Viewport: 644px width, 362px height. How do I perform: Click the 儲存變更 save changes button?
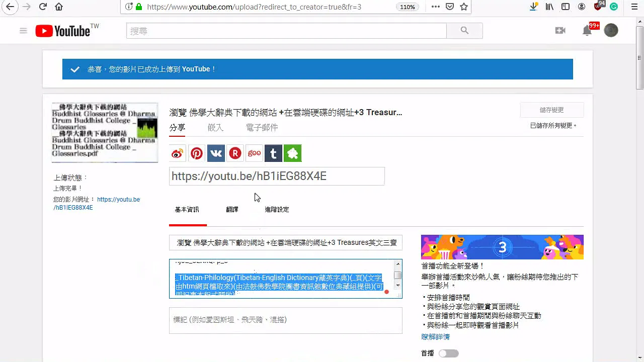tap(552, 110)
